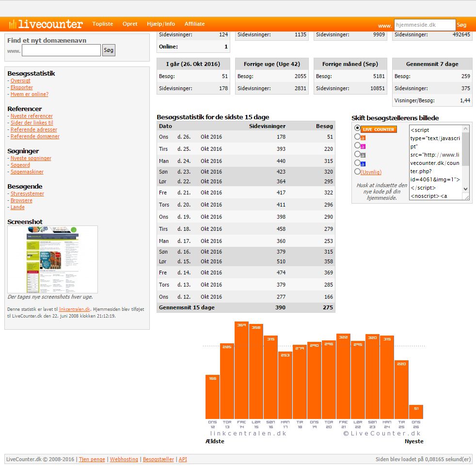Screen dimensions: 476x466
Task: Open the Hjælp/Info menu item
Action: [161, 24]
